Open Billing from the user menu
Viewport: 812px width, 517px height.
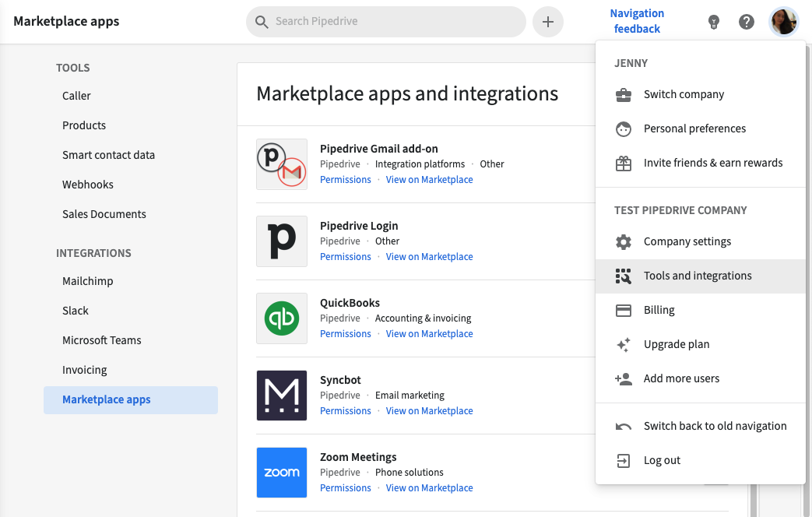coord(700,311)
